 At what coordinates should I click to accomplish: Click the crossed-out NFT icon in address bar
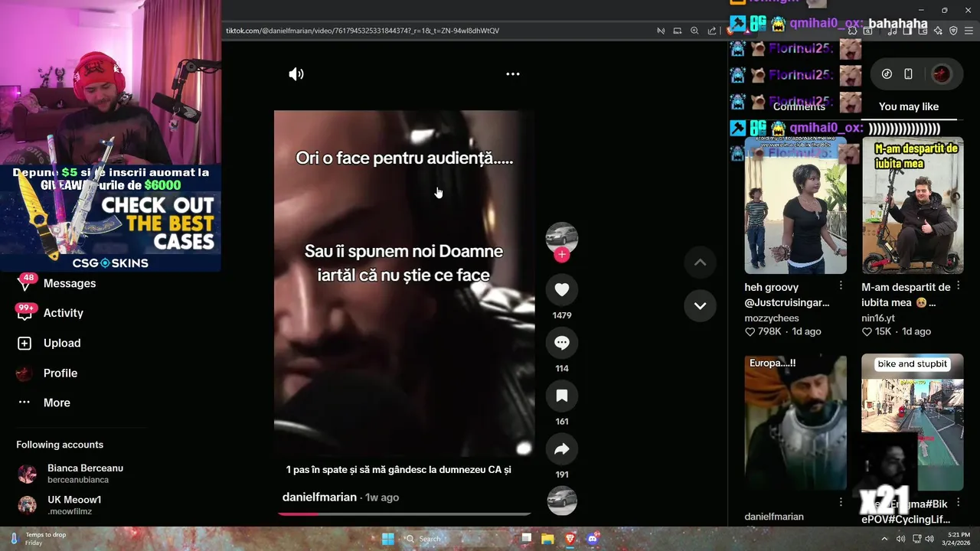(x=661, y=31)
